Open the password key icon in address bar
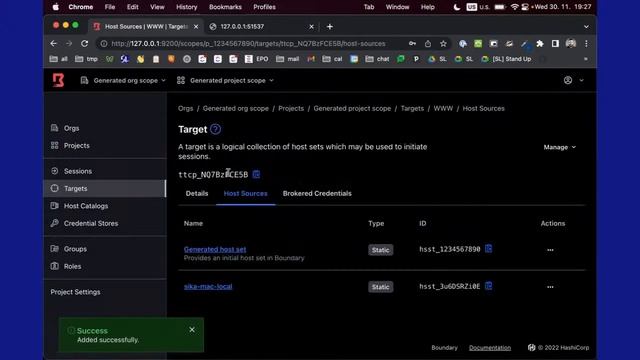Screen dimensions: 640x360 click(x=412, y=43)
